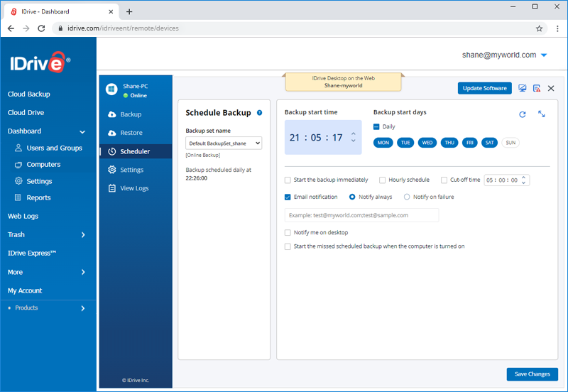This screenshot has width=568, height=392.
Task: Uncheck Email notification
Action: point(288,197)
